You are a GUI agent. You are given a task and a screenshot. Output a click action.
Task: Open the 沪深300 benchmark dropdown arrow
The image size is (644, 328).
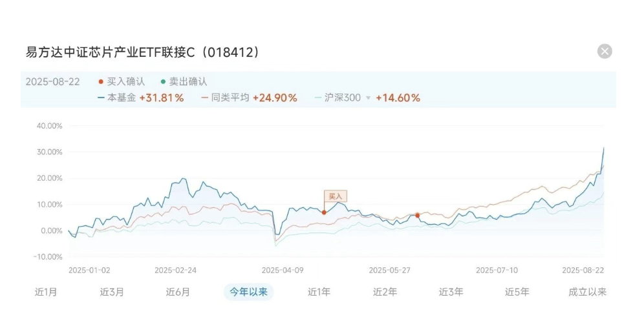click(368, 98)
